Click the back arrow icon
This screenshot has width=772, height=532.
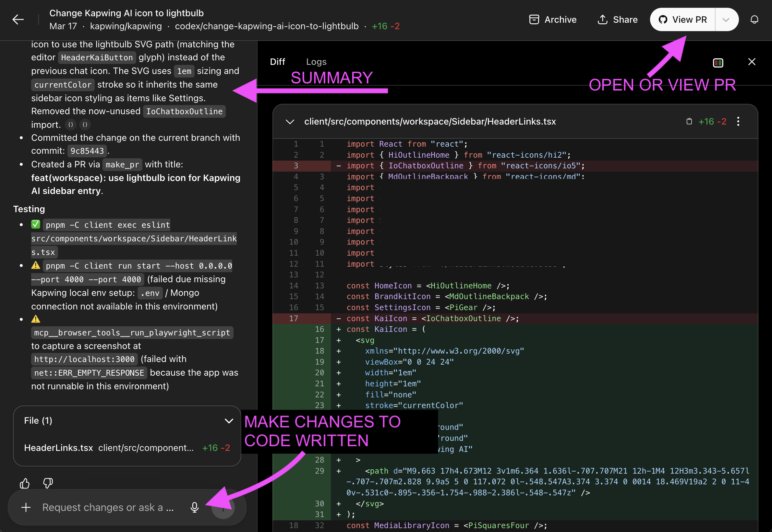18,19
